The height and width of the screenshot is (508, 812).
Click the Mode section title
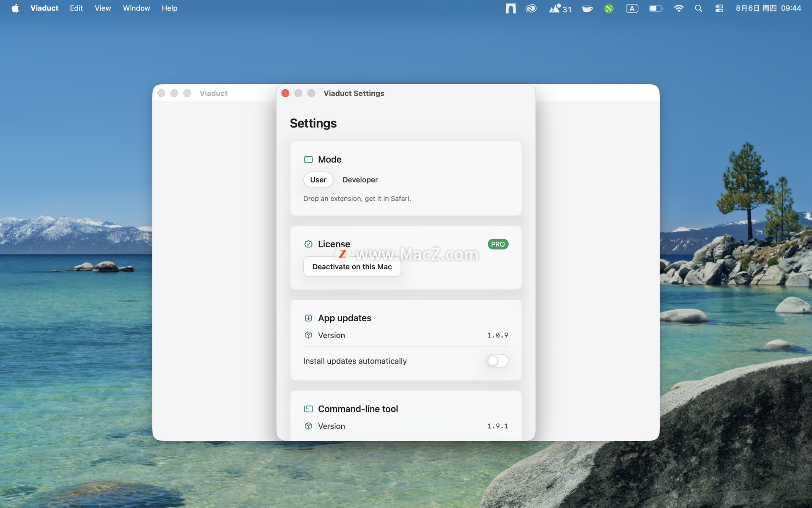(330, 160)
